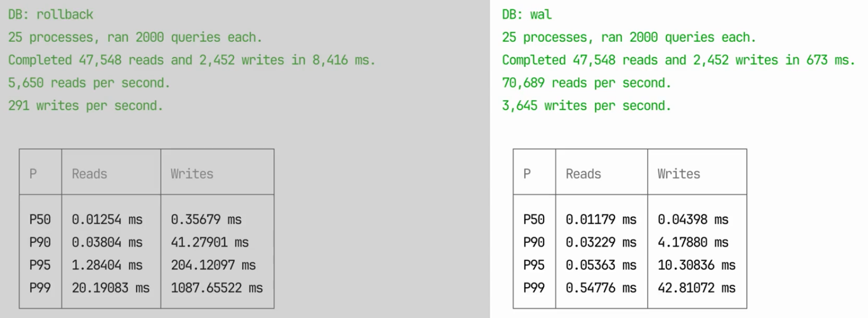The width and height of the screenshot is (868, 318).
Task: Click the "DB: wal" heading
Action: click(x=527, y=15)
